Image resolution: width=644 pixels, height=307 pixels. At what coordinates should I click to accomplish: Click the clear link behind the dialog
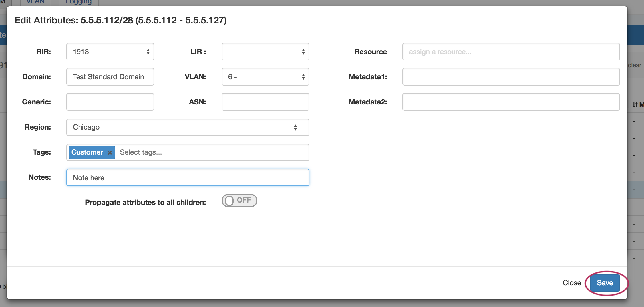[x=634, y=65]
